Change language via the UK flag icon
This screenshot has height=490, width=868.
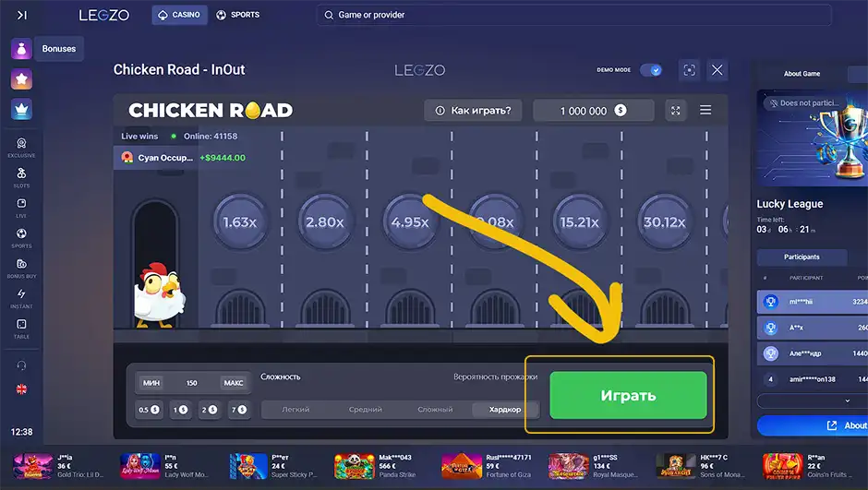coord(21,389)
